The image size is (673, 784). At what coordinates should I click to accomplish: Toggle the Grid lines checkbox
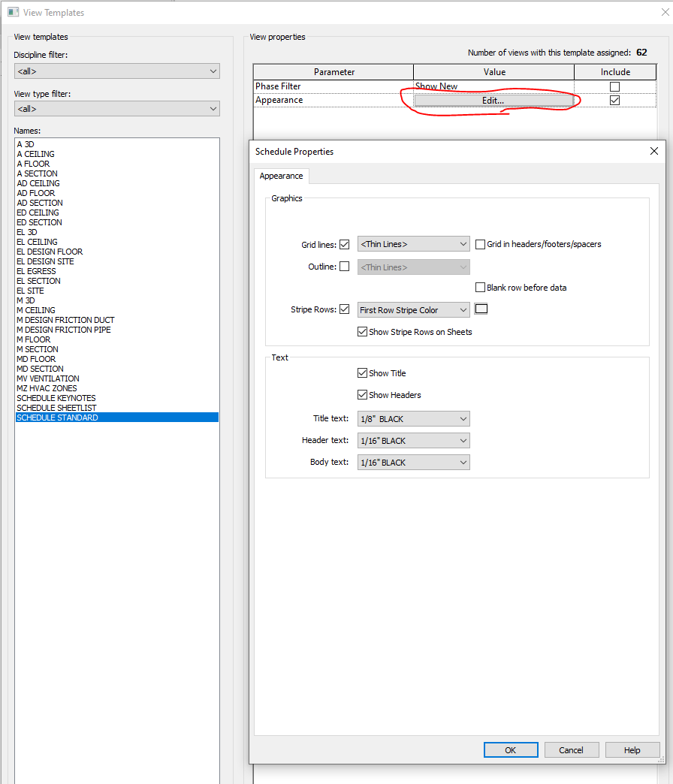coord(344,243)
